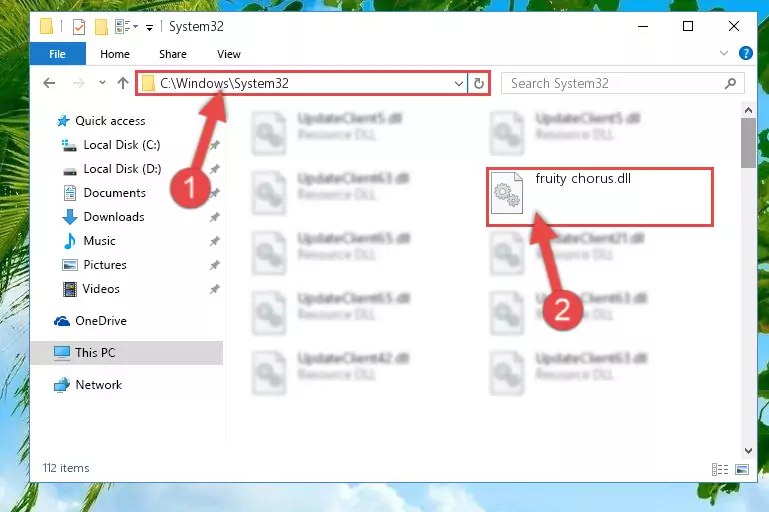Click the pin icon beside Downloads

pyautogui.click(x=214, y=217)
